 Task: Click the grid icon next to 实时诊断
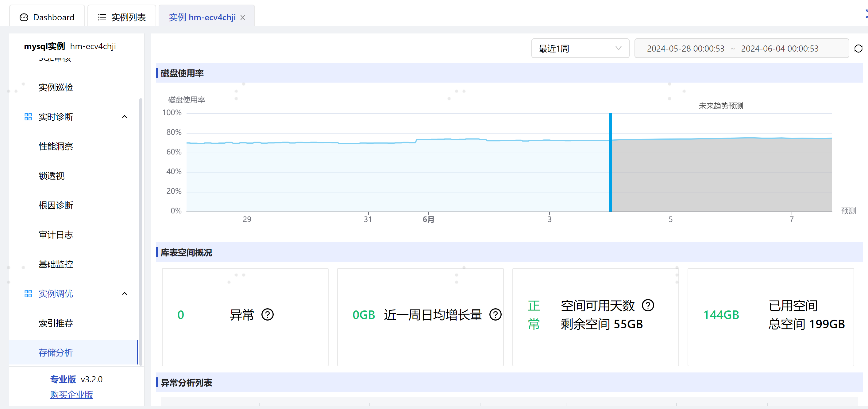coord(28,116)
